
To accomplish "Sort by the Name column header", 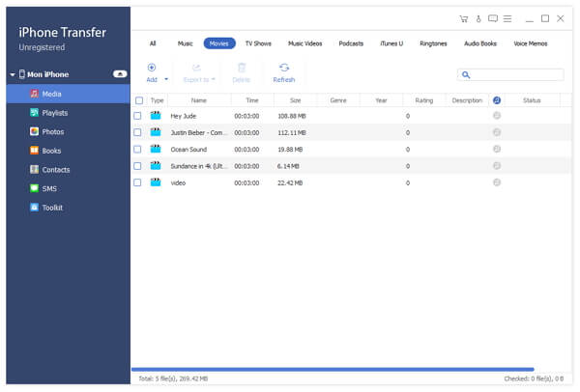I will pyautogui.click(x=199, y=100).
